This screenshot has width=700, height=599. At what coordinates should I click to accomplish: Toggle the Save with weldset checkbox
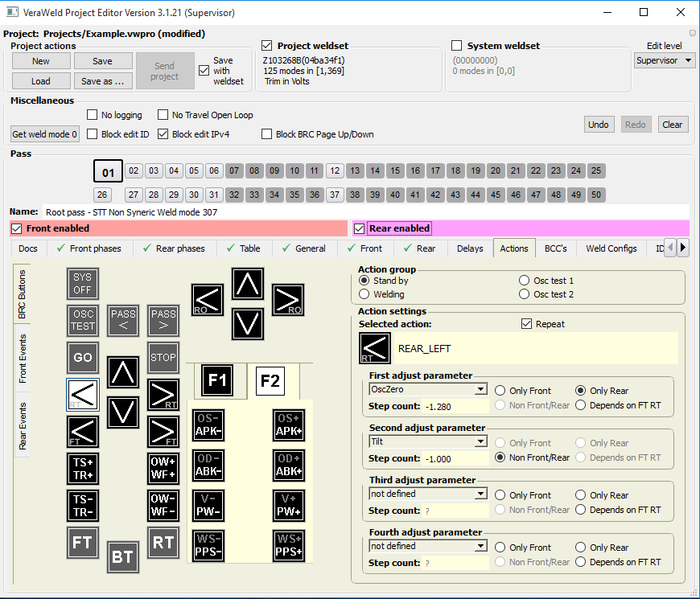coord(204,71)
